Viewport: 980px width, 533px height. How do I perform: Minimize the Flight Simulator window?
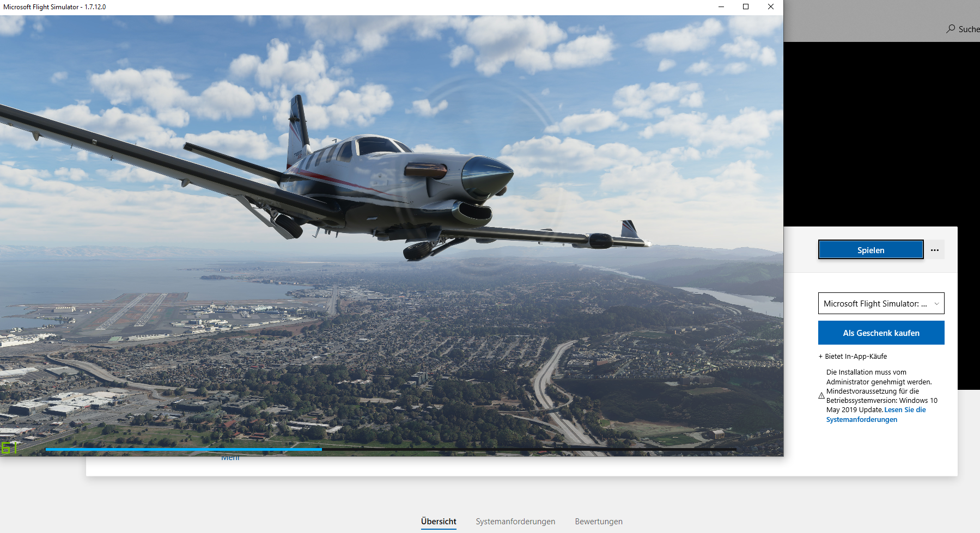point(721,7)
